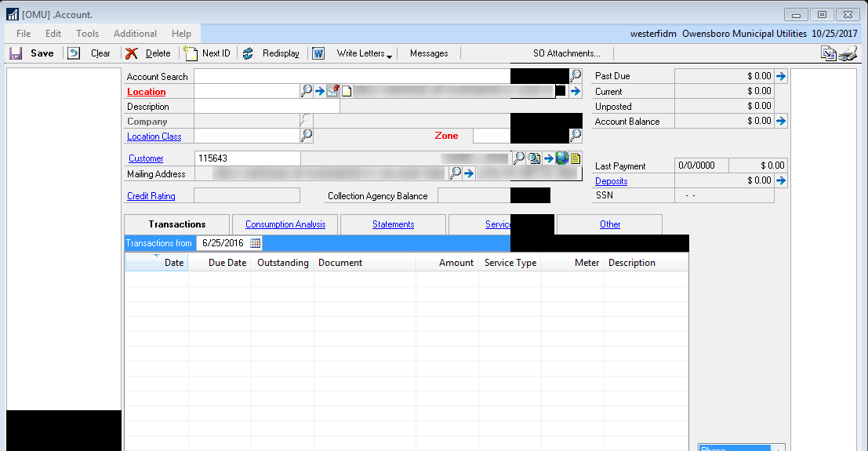
Task: Click the Location Class lookup magnifier
Action: point(307,136)
